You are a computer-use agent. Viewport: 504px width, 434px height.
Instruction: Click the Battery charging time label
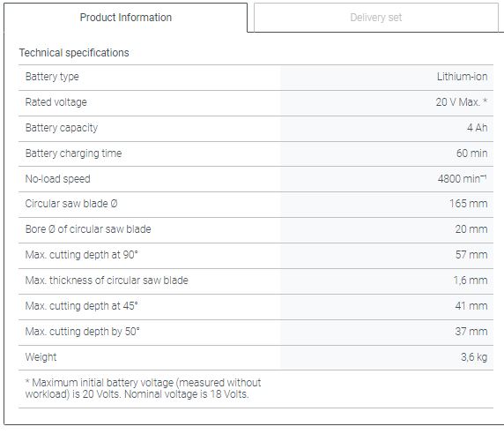74,153
